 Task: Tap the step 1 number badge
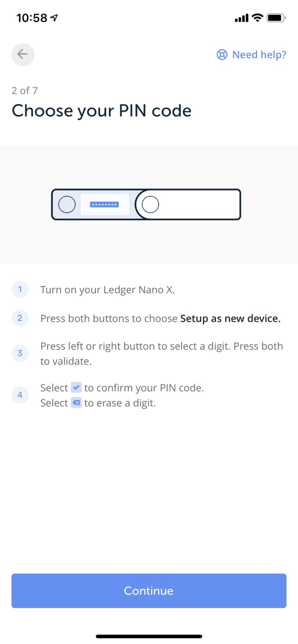(20, 289)
